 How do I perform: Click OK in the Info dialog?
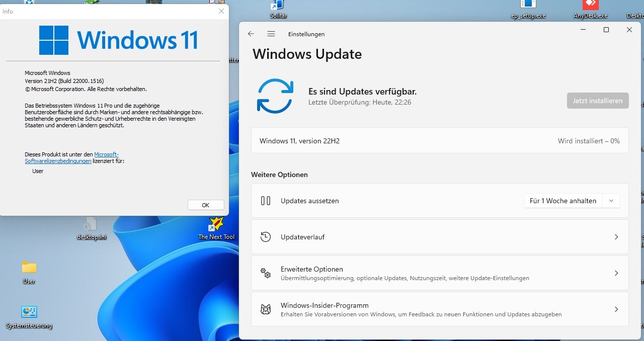pos(206,205)
